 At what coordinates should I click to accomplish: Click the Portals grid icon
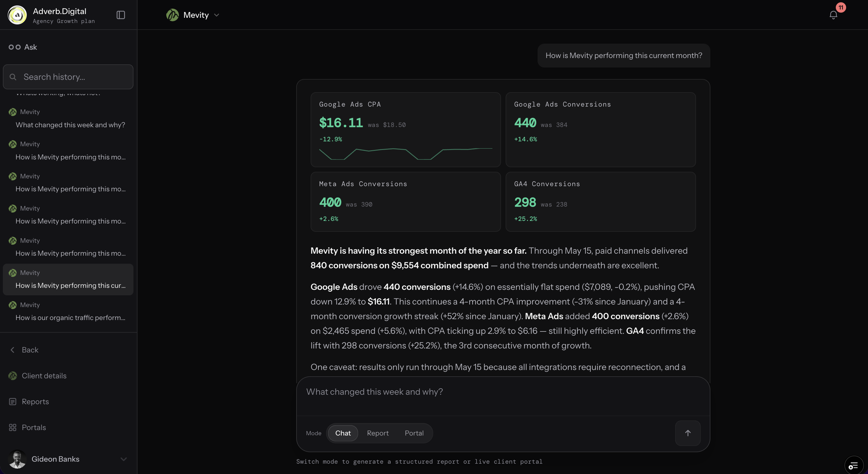point(13,427)
